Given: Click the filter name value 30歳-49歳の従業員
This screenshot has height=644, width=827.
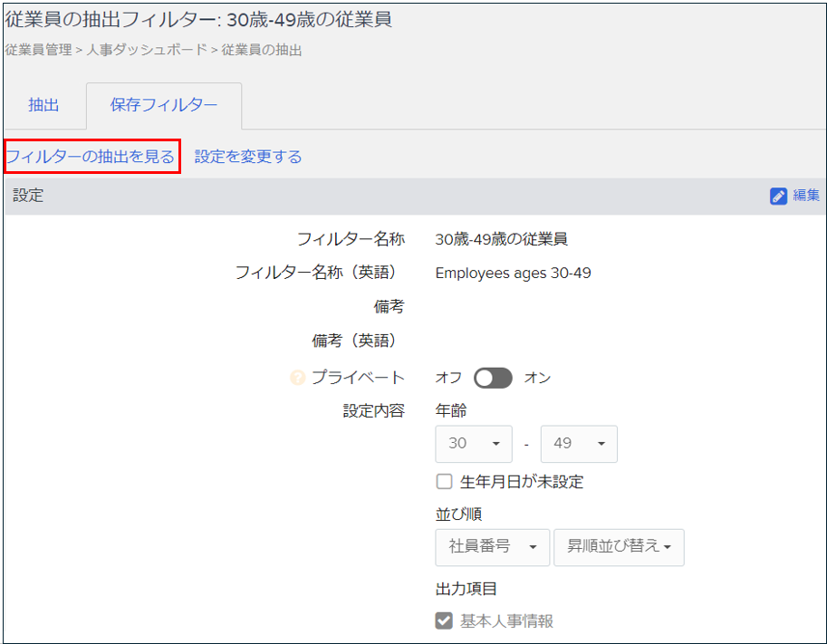Looking at the screenshot, I should pyautogui.click(x=501, y=239).
